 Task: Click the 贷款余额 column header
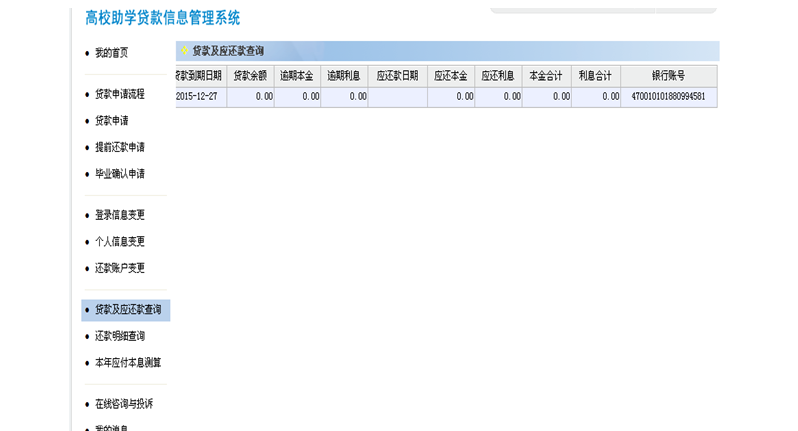point(250,76)
